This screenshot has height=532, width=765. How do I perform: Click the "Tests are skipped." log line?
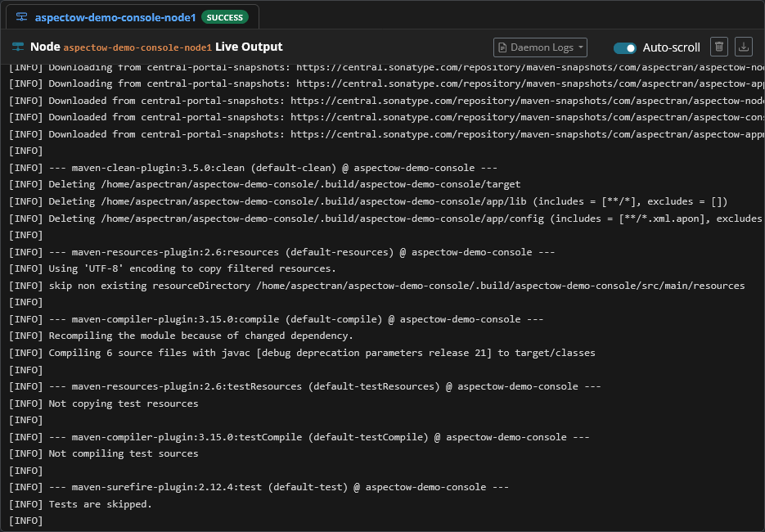click(80, 504)
